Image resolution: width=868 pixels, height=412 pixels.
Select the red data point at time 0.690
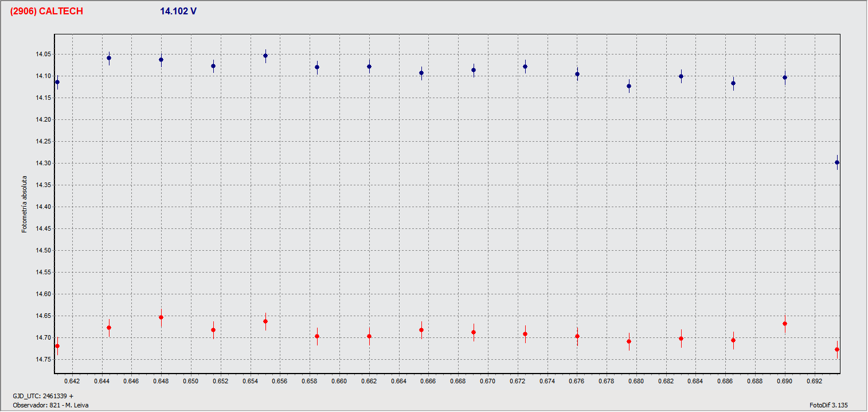tap(785, 324)
